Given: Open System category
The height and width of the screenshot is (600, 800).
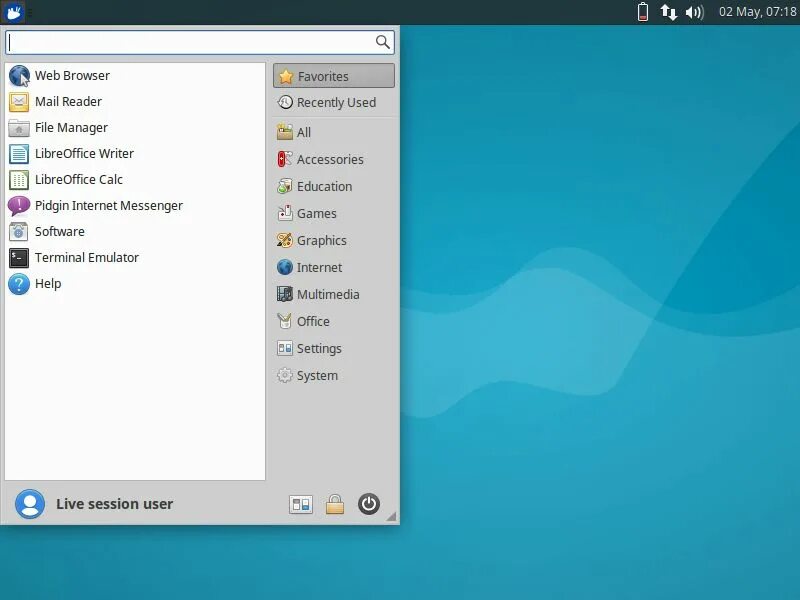Looking at the screenshot, I should point(334,376).
